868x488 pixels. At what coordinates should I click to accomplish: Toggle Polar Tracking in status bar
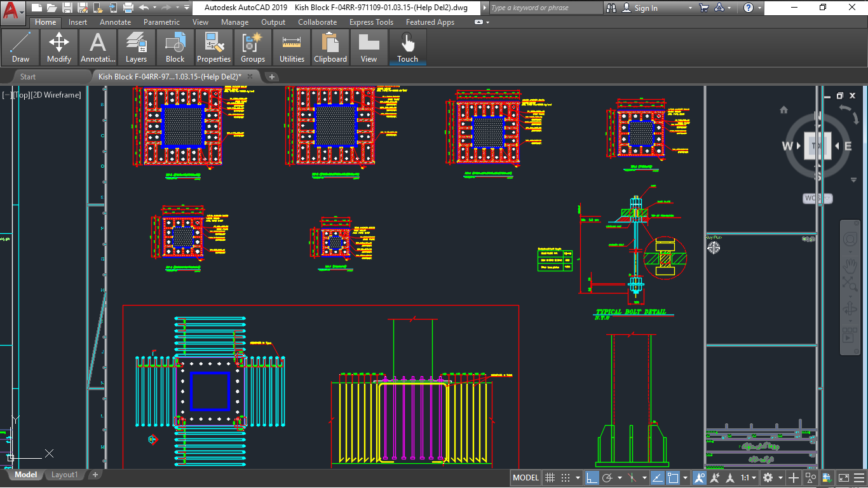(x=608, y=478)
